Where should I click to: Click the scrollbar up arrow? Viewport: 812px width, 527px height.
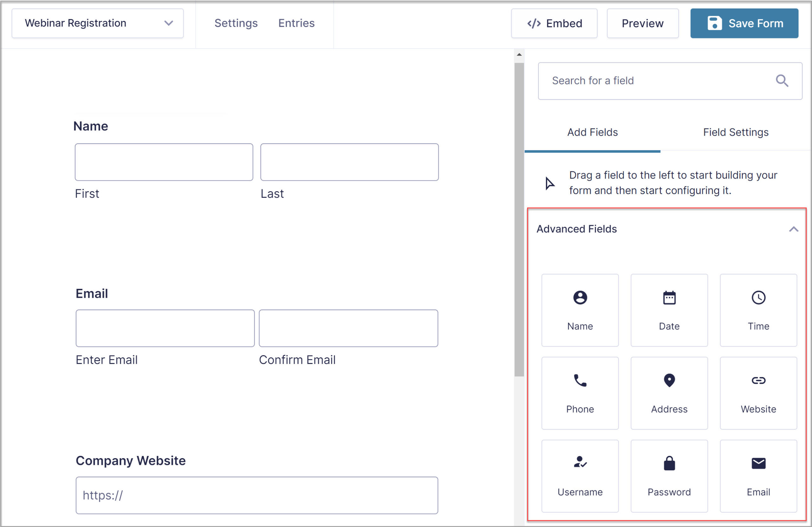click(x=519, y=55)
